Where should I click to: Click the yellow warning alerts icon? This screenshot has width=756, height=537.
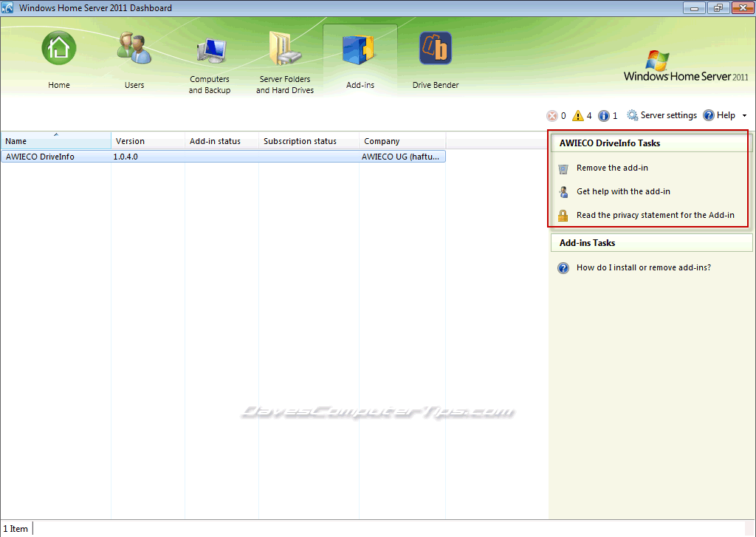point(577,116)
